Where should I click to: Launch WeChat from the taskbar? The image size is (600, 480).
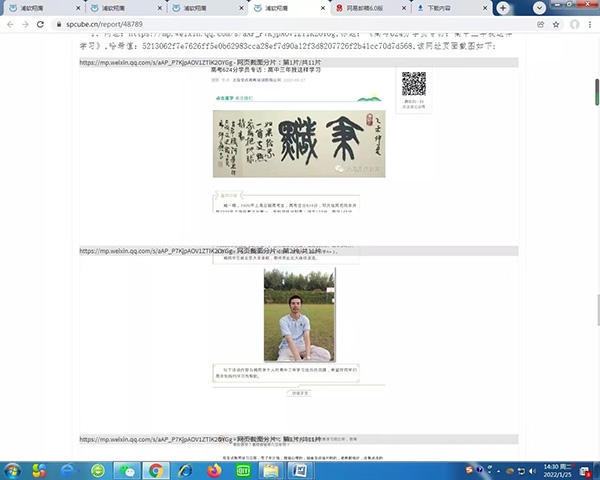[127, 469]
